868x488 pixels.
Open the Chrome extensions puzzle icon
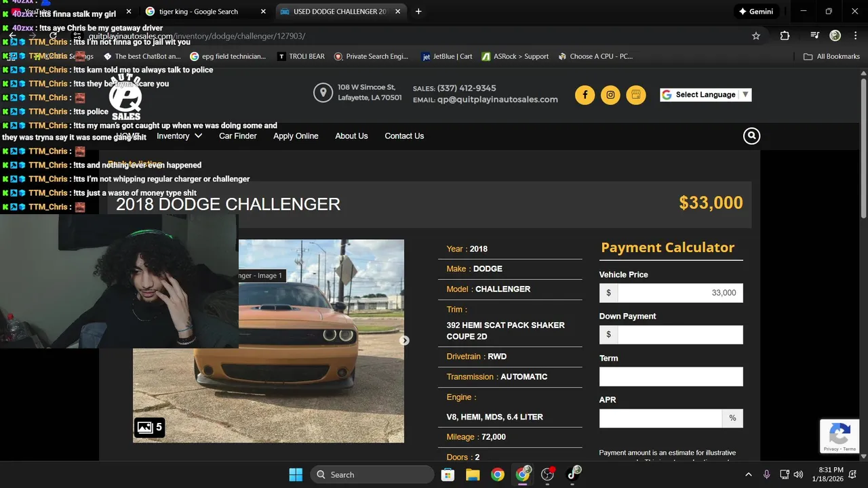click(x=785, y=36)
